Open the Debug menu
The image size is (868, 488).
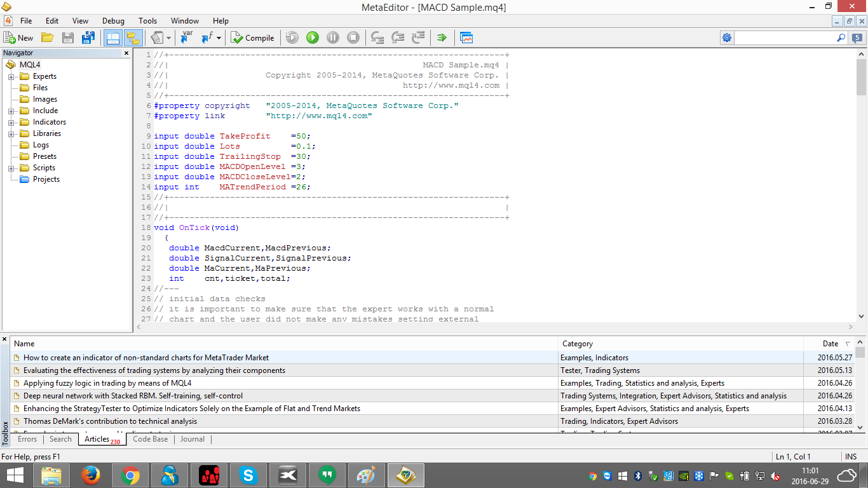coord(113,21)
